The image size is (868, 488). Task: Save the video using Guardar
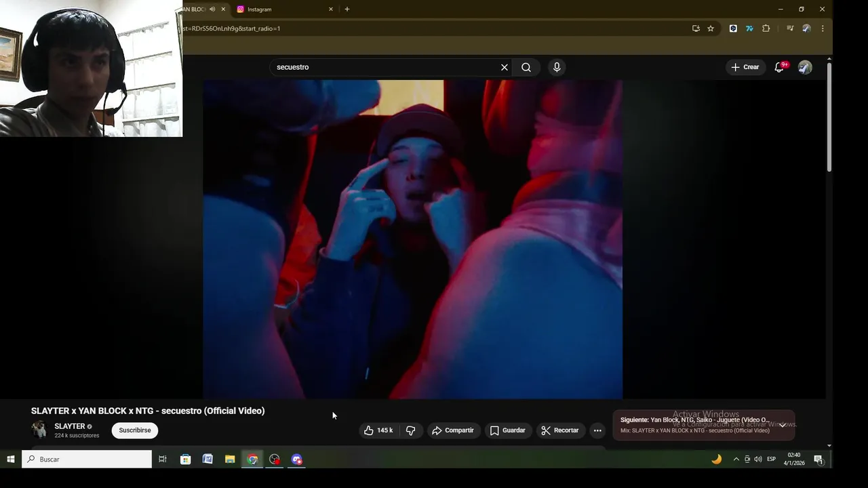coord(508,430)
